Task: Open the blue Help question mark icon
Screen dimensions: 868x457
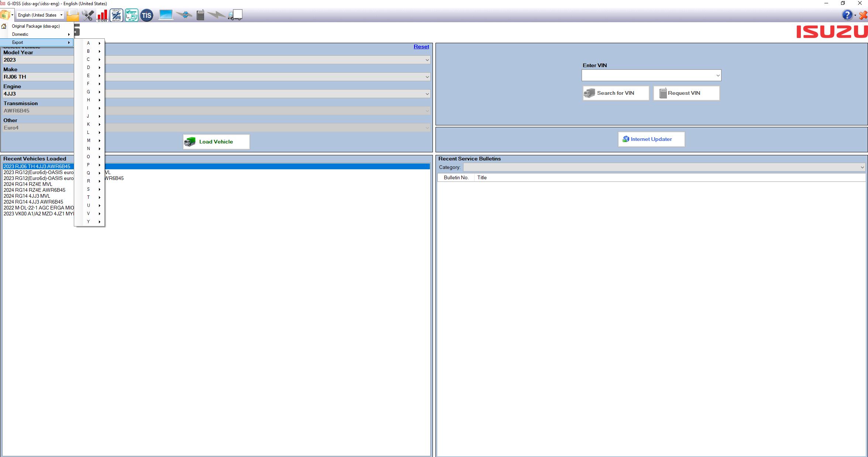Action: pos(847,15)
